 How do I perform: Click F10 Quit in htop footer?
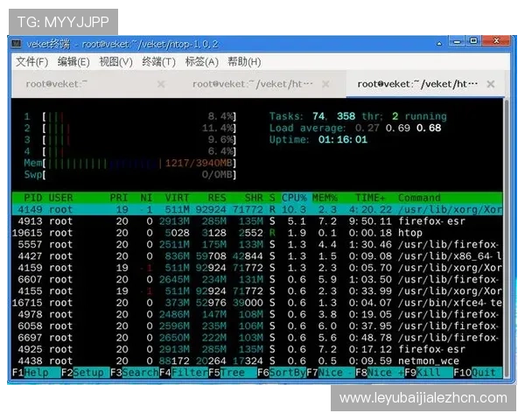476,373
